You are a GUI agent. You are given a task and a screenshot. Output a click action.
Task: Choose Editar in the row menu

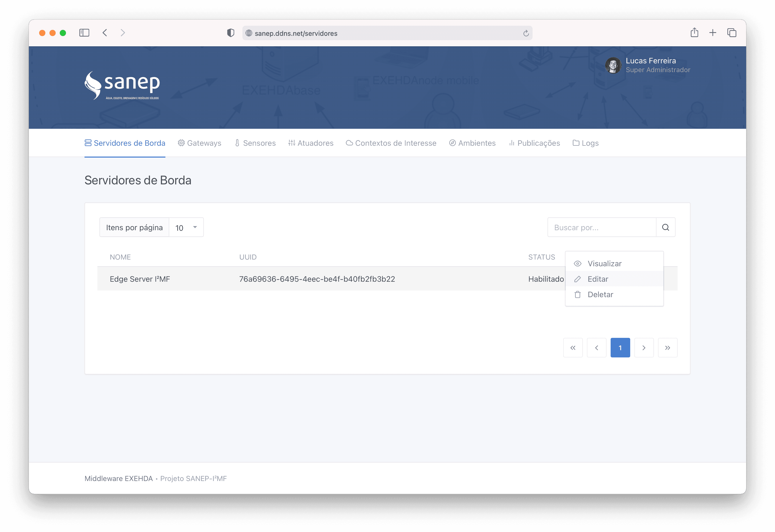597,279
